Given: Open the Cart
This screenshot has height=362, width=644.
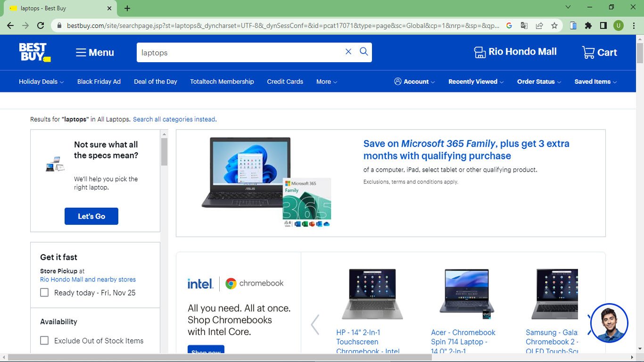Looking at the screenshot, I should [x=599, y=52].
